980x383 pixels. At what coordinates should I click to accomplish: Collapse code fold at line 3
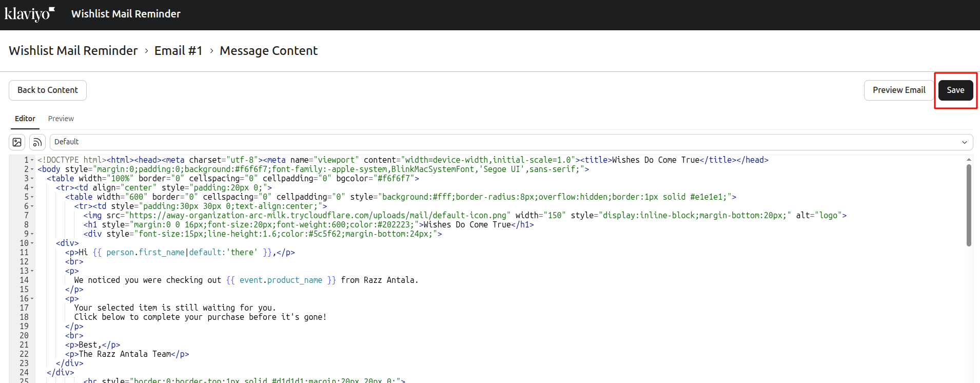coord(32,179)
